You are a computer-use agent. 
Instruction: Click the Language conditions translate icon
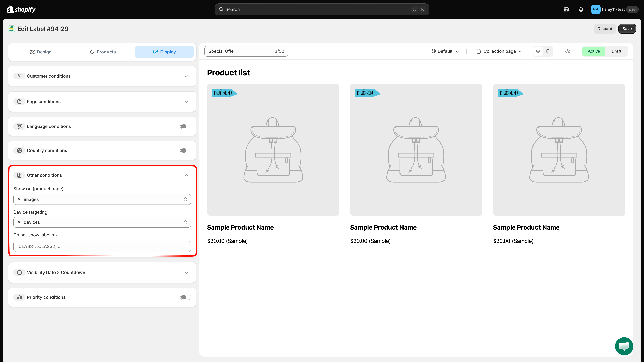[x=19, y=126]
